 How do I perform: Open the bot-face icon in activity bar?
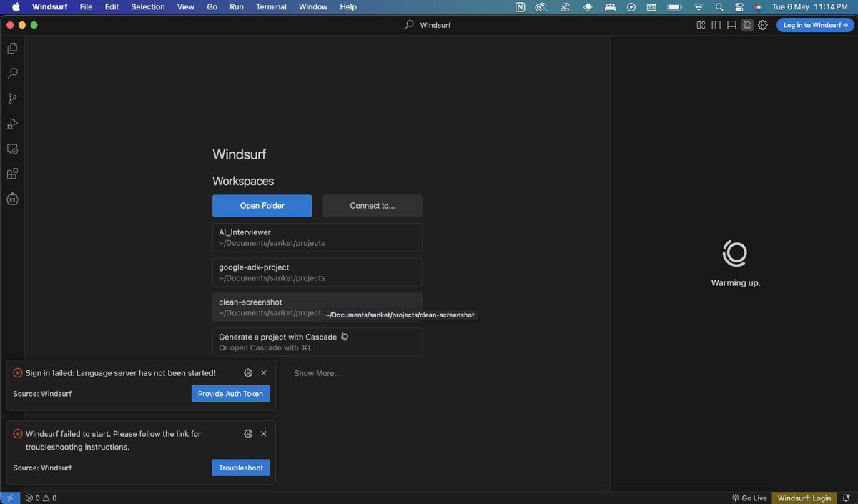pyautogui.click(x=12, y=199)
